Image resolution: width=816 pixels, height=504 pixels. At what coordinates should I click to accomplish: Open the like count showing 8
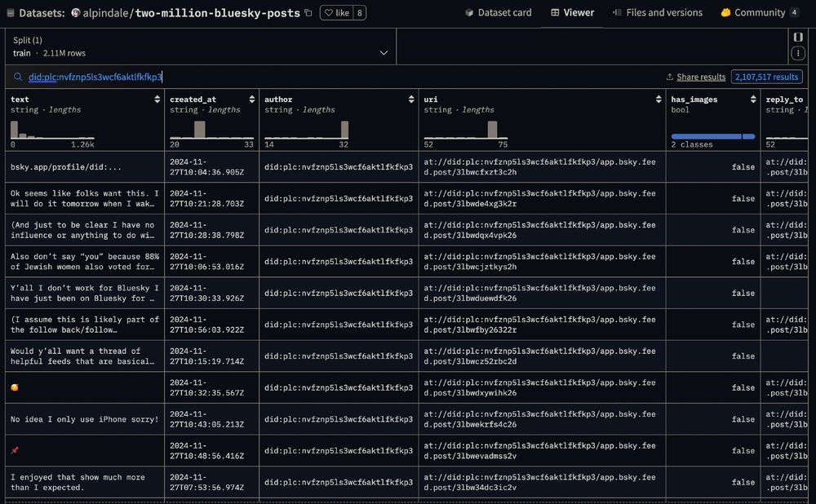360,13
